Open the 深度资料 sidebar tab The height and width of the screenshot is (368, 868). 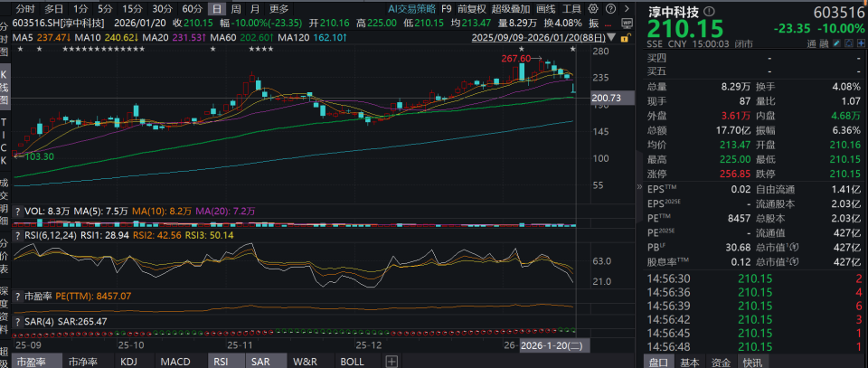pos(4,312)
